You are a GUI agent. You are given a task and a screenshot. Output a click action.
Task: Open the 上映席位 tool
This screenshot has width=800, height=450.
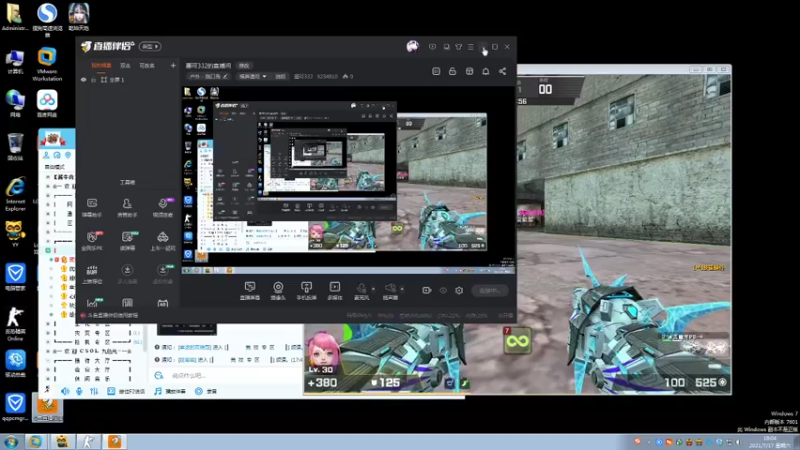point(92,274)
